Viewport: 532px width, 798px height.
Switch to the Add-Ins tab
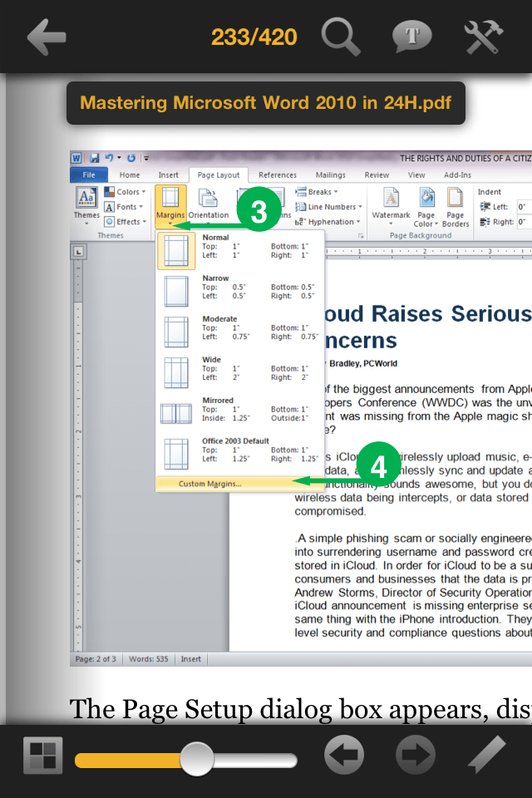[x=458, y=175]
